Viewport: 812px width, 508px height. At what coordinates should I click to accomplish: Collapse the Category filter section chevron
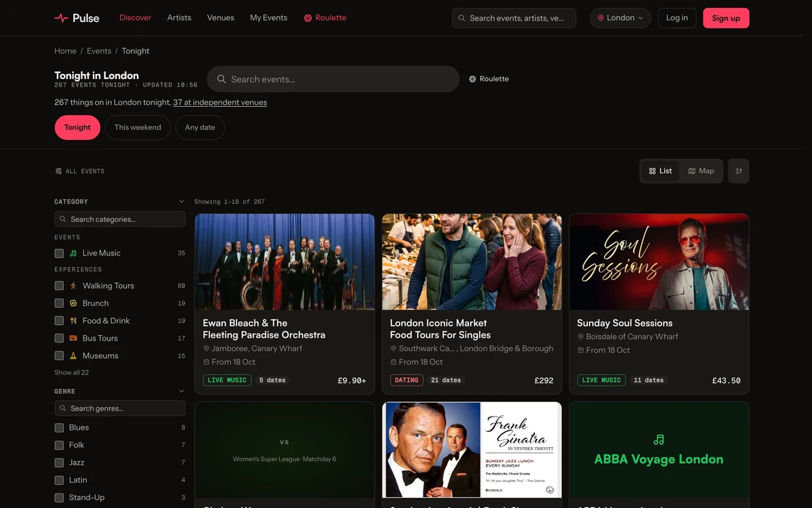pos(181,202)
